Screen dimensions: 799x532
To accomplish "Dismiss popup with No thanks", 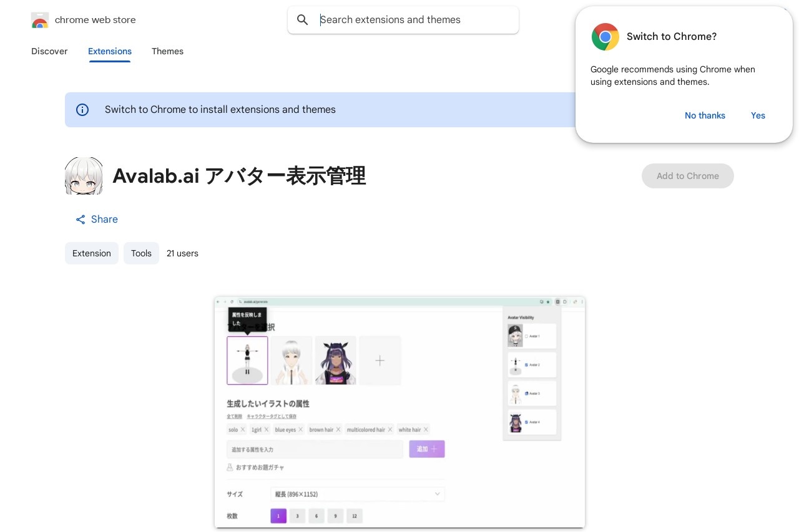I will click(x=705, y=115).
